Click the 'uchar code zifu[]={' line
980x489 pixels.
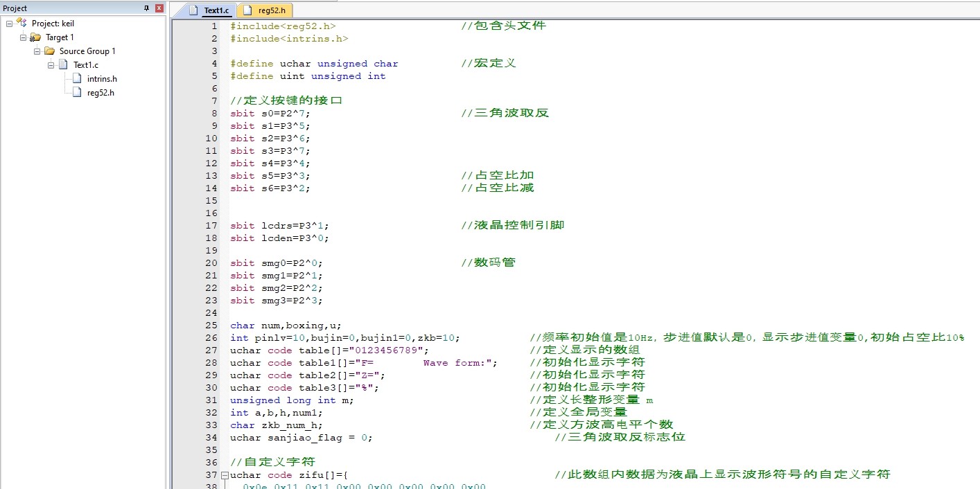[x=289, y=475]
